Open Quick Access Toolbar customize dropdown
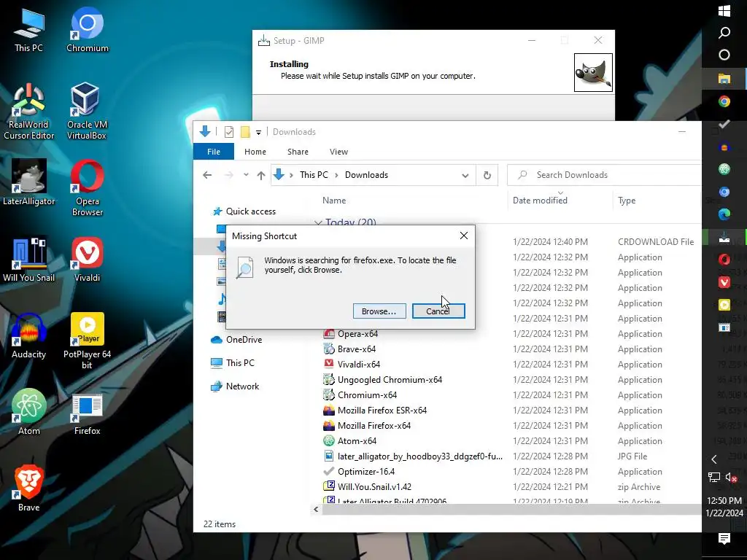 point(258,133)
